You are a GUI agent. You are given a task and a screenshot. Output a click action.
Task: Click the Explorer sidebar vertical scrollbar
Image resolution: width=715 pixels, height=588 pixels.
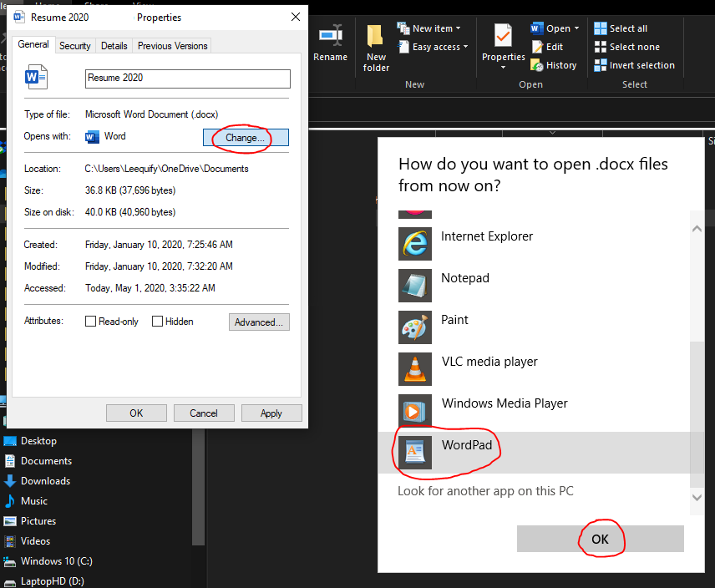tap(198, 486)
